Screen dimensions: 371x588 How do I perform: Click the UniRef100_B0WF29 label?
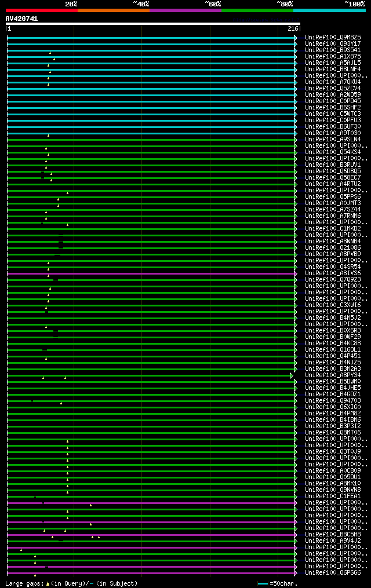pyautogui.click(x=333, y=337)
